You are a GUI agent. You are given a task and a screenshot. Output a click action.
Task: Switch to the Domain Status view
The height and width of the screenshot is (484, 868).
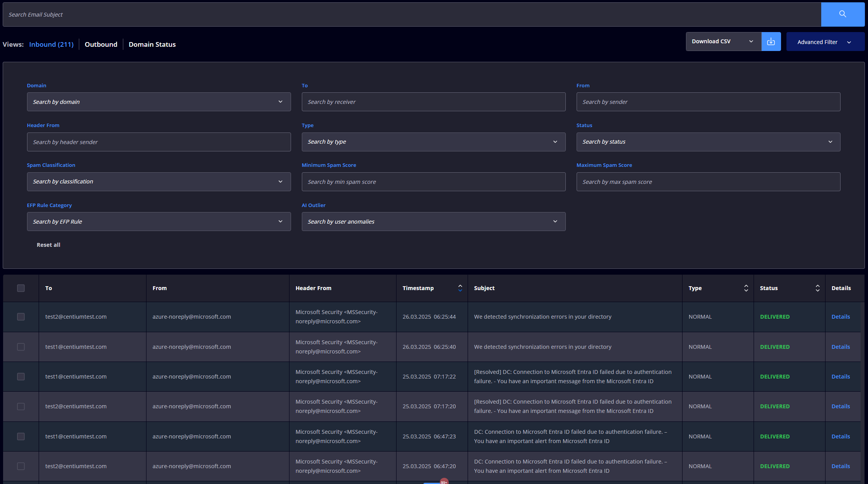[152, 44]
